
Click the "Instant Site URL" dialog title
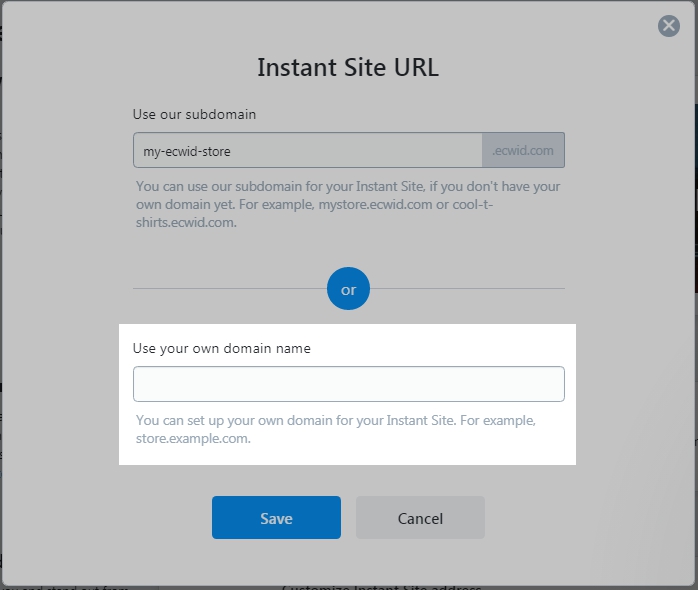pyautogui.click(x=348, y=67)
